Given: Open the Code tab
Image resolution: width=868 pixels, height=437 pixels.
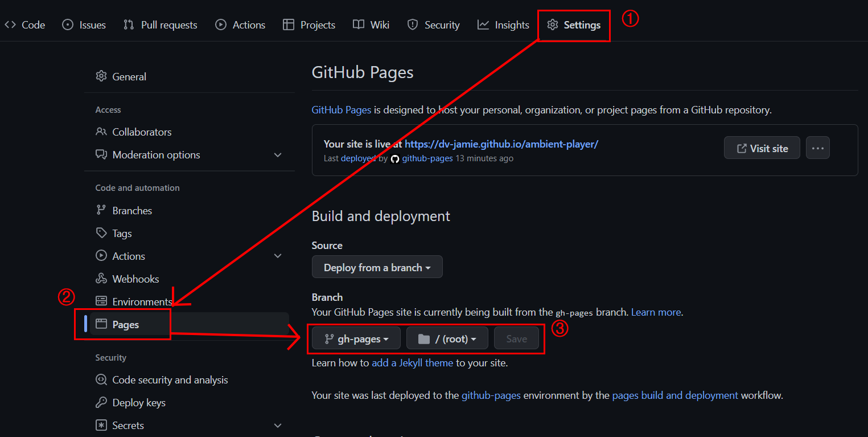Looking at the screenshot, I should [24, 24].
